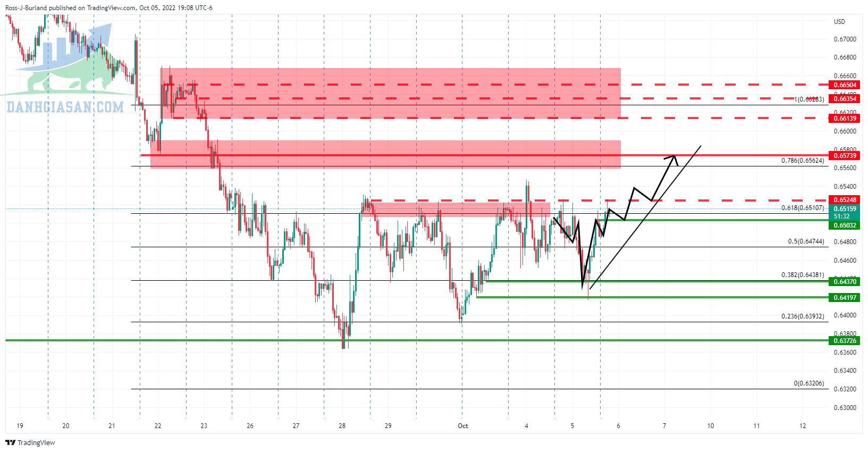868x452 pixels.
Task: Click the 0.618(0.65107) Fibonacci label
Action: tap(803, 208)
